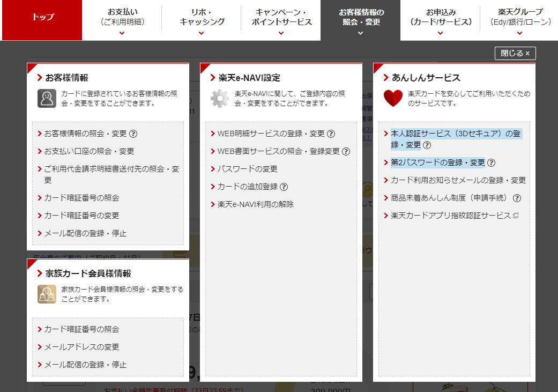Open 本人認証サービス（3Dセキュア）の登録・変更 link
The width and height of the screenshot is (558, 392).
point(456,139)
